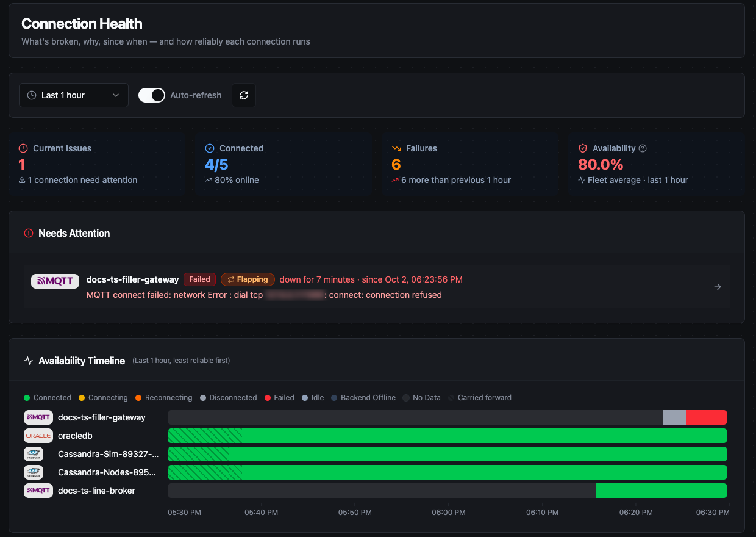Select docs-ts-line-broker timeline row label
Screen dimensions: 756x537
(x=96, y=491)
